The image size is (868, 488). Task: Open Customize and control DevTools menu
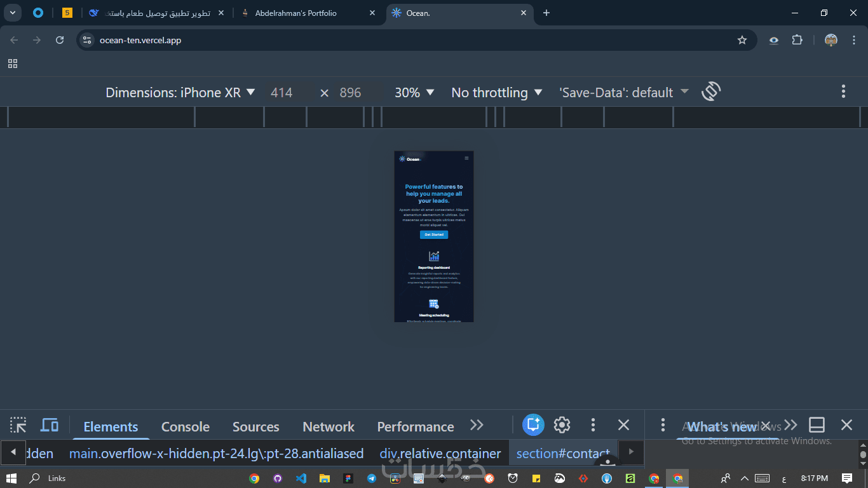click(x=593, y=425)
